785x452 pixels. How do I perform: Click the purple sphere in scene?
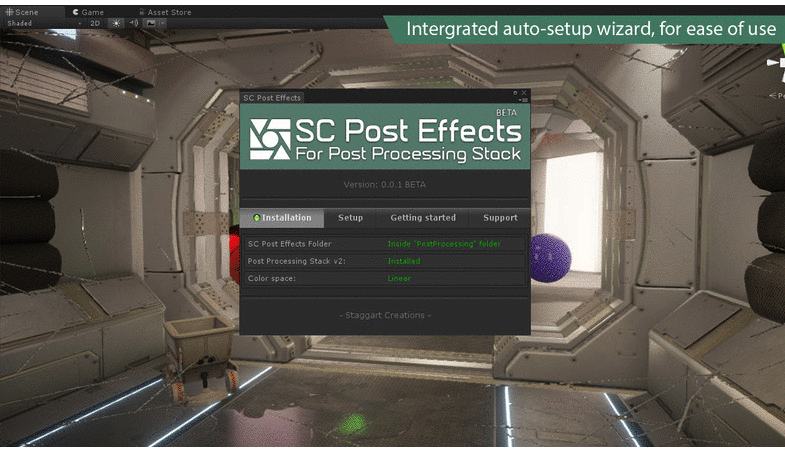[x=550, y=258]
